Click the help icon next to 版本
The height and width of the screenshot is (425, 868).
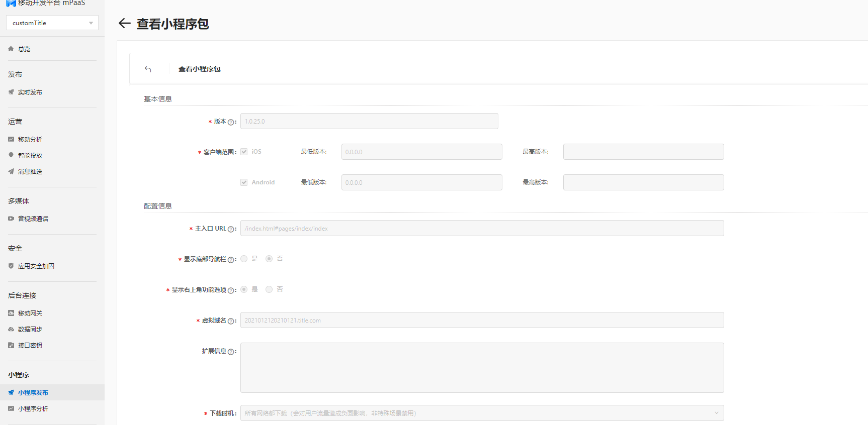click(231, 122)
